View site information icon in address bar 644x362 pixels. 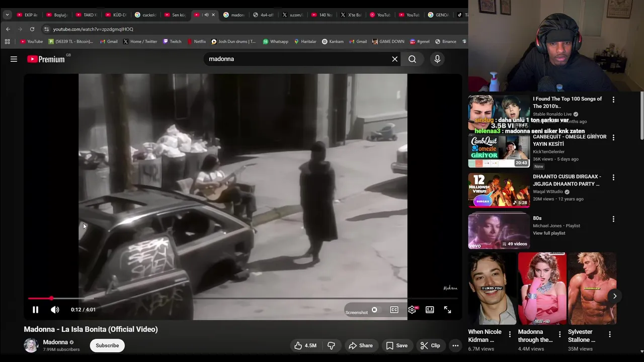(46, 29)
